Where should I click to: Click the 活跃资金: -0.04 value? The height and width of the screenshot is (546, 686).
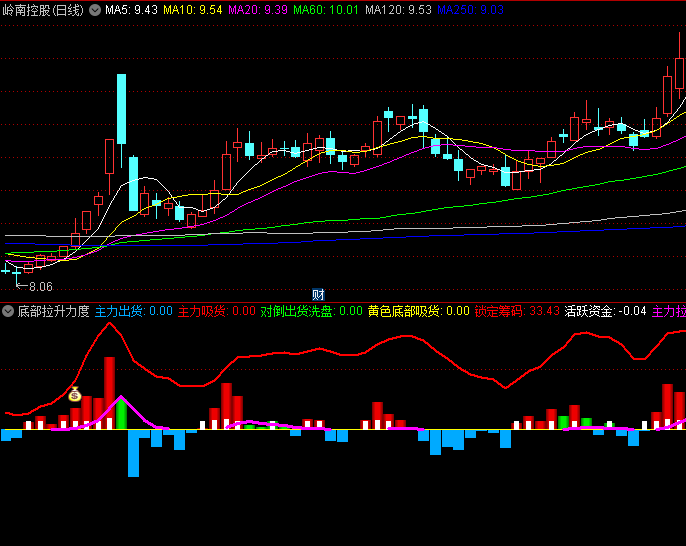[x=606, y=312]
